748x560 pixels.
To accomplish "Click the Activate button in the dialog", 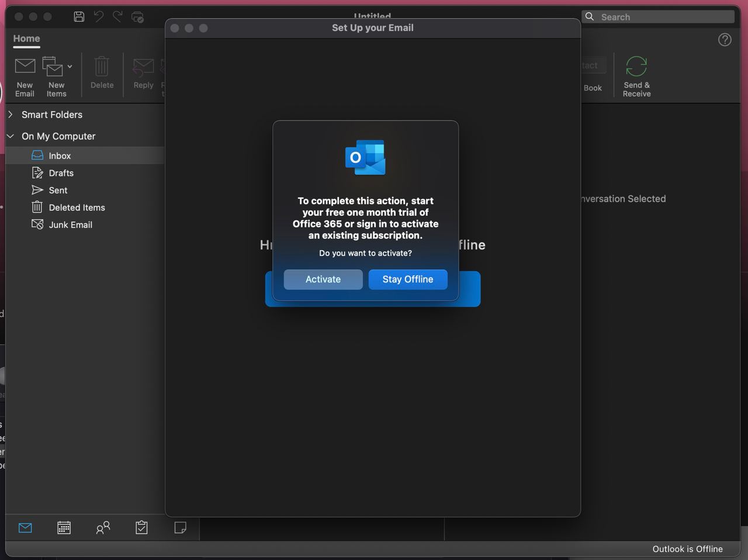I will pos(323,279).
